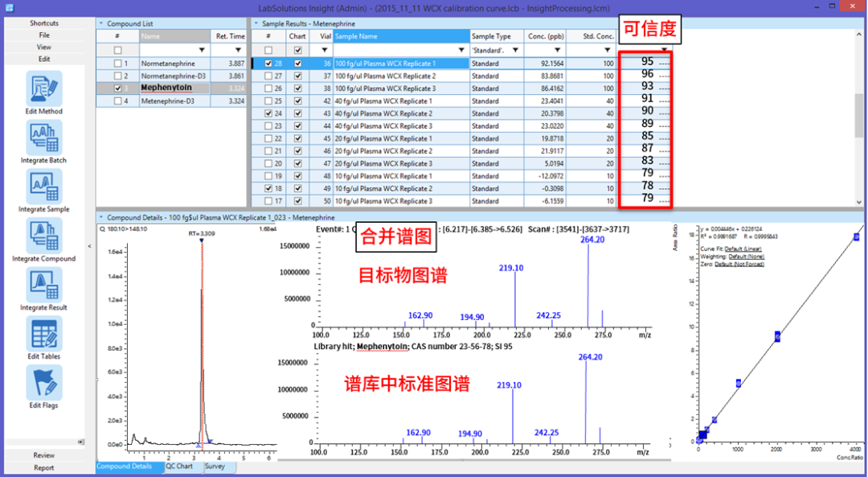Image resolution: width=868 pixels, height=477 pixels.
Task: Click the Edit Method icon
Action: point(43,88)
